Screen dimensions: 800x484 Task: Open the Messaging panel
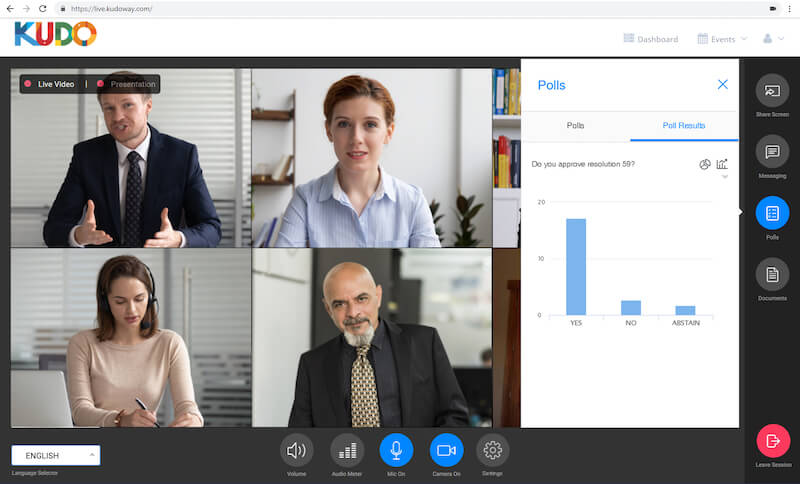(x=772, y=151)
